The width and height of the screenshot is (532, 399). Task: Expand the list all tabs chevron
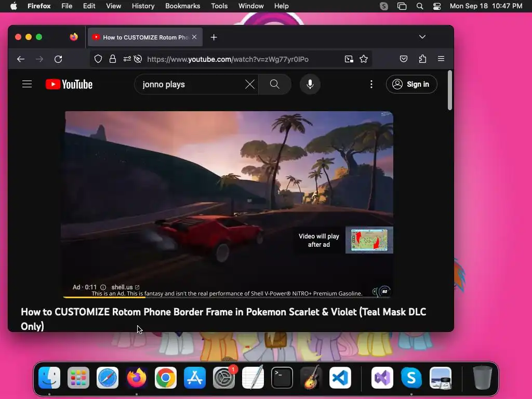pyautogui.click(x=422, y=37)
